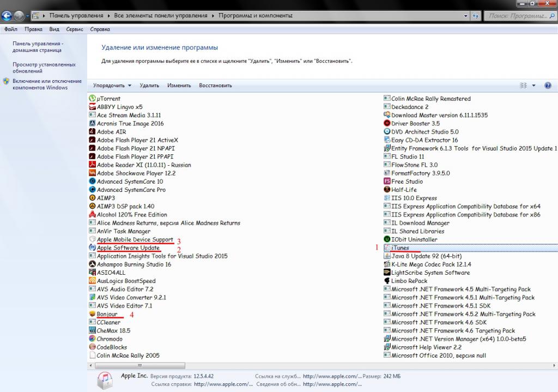Click the IObit Uninstaller icon
This screenshot has width=558, height=392.
pos(387,239)
